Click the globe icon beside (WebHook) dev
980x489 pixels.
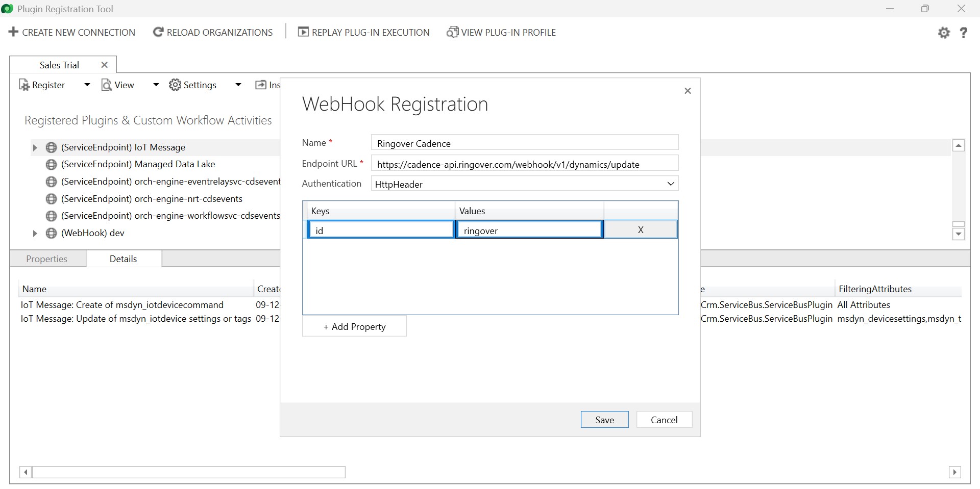click(51, 233)
